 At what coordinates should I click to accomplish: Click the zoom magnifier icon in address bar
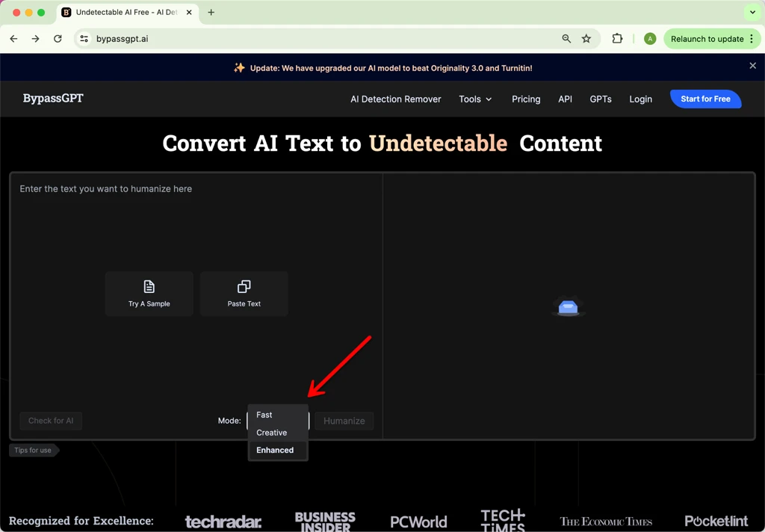[566, 39]
